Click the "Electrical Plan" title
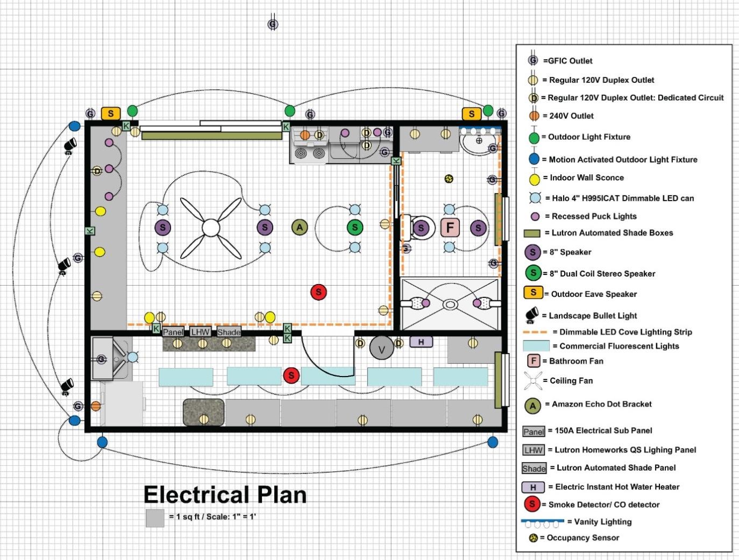 [x=225, y=494]
